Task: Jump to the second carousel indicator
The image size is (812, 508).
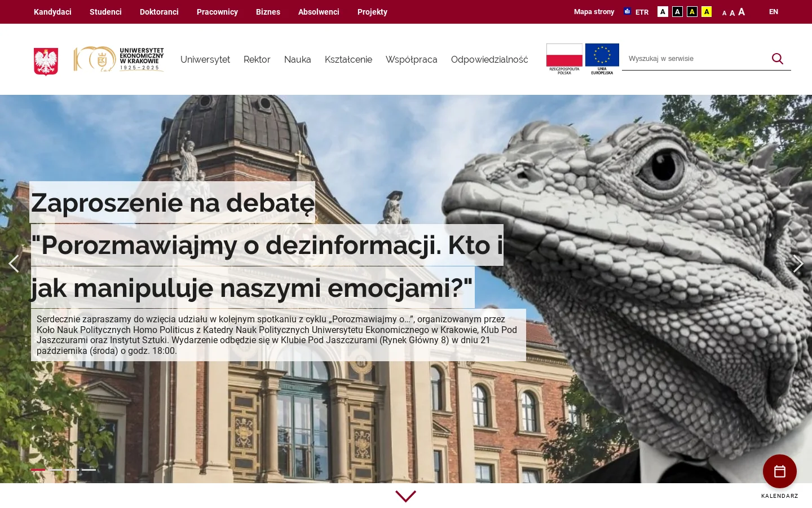Action: coord(55,470)
